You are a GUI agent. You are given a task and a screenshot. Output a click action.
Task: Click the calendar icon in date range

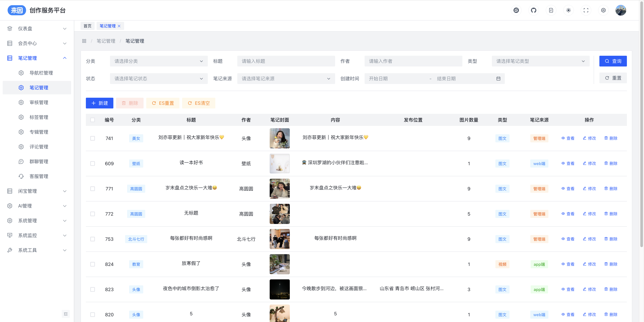498,79
